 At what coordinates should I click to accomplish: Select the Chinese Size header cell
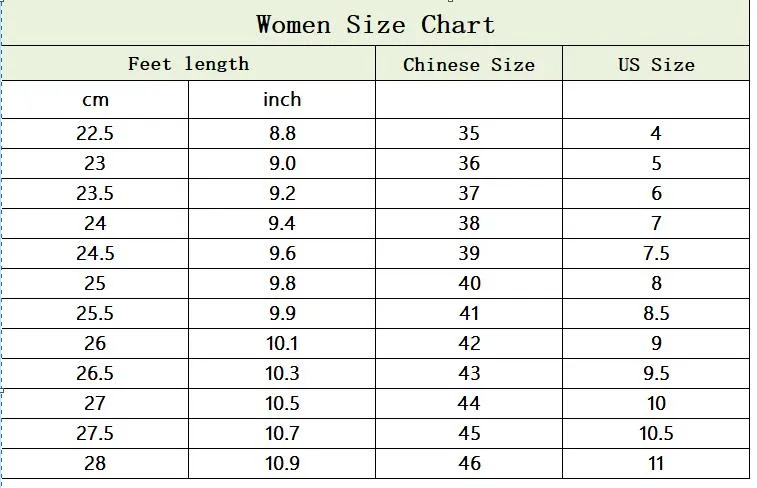tap(469, 63)
